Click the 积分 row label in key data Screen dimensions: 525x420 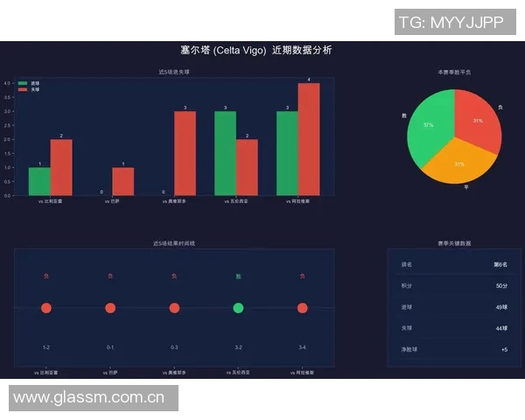407,286
